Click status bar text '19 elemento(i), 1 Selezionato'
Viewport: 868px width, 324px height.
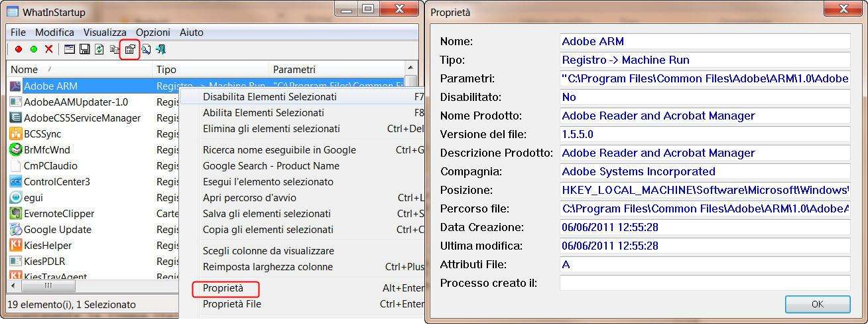(x=73, y=304)
